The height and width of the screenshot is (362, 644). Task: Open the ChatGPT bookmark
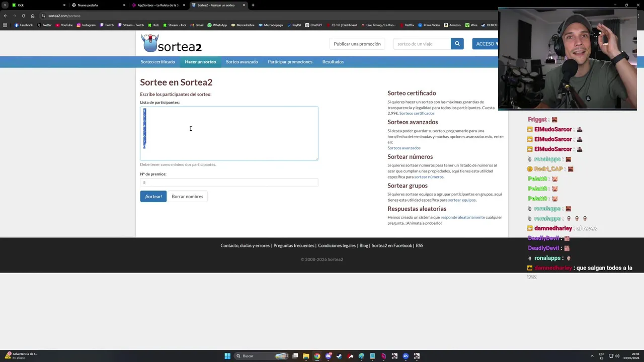(x=313, y=25)
